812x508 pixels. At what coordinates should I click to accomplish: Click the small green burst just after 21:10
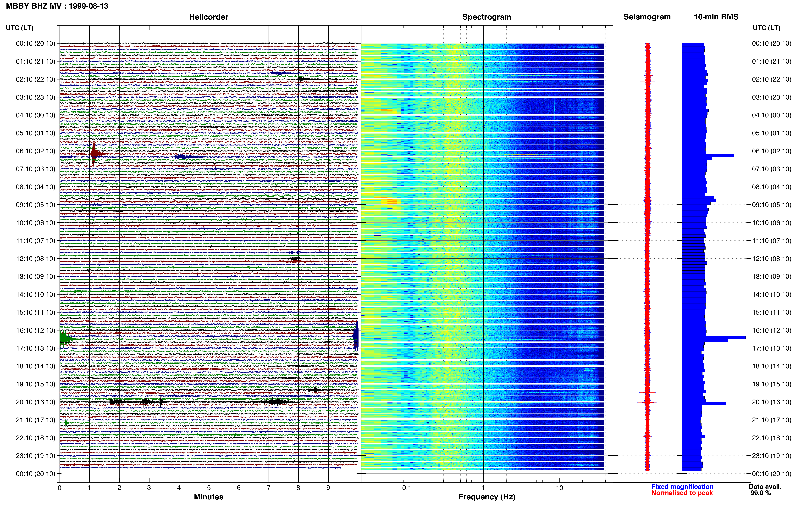tap(66, 423)
